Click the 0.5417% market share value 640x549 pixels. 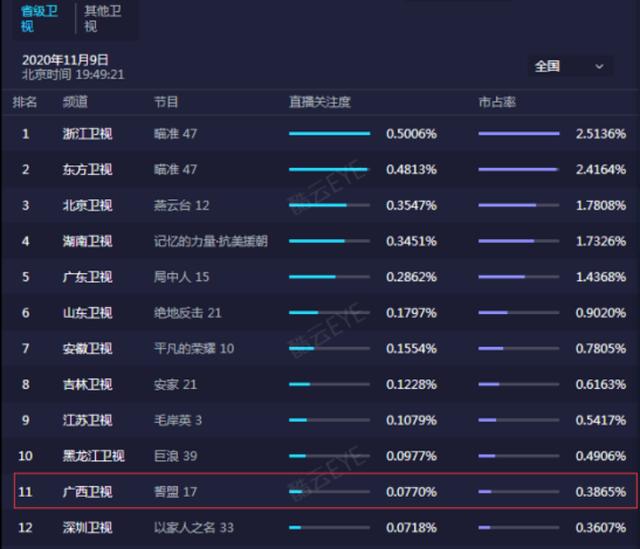pyautogui.click(x=601, y=421)
